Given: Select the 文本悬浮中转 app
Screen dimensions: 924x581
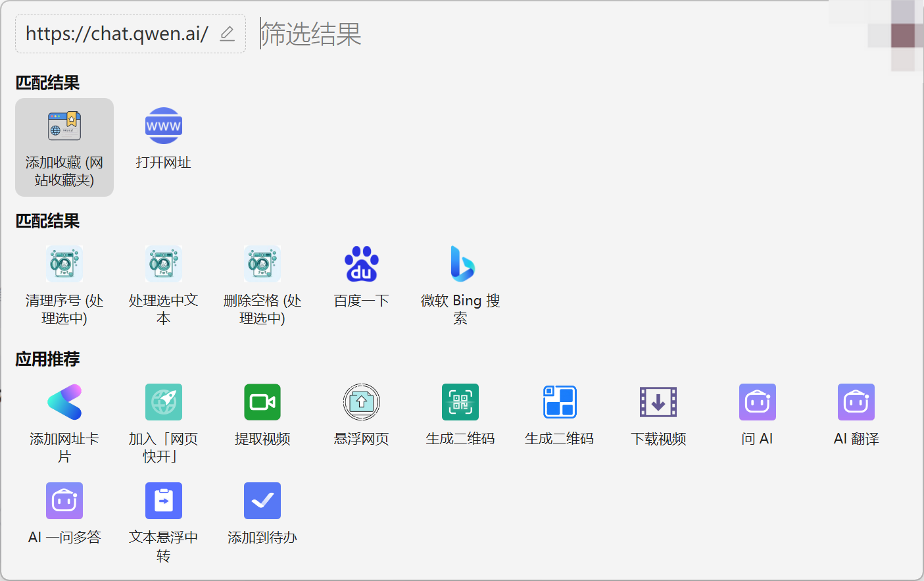Looking at the screenshot, I should point(164,522).
